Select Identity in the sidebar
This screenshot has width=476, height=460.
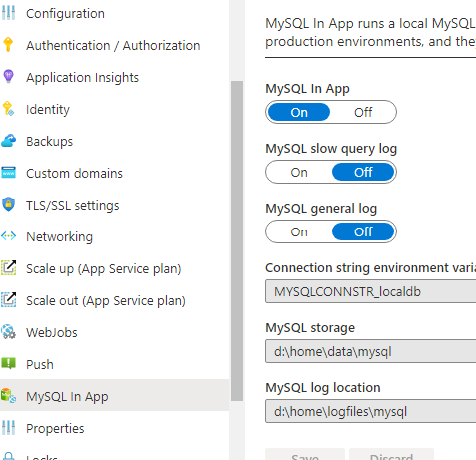(48, 110)
